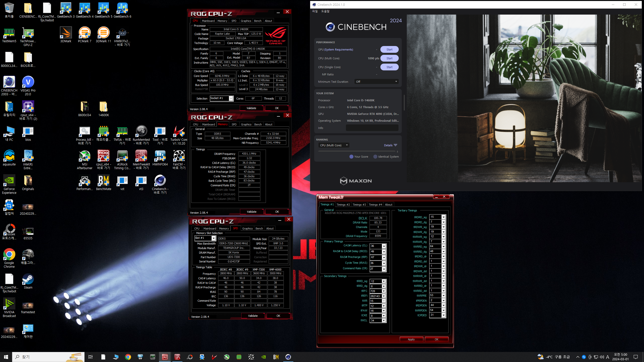This screenshot has height=362, width=644.
Task: Open TestMem5 desktop icon
Action: (x=9, y=35)
